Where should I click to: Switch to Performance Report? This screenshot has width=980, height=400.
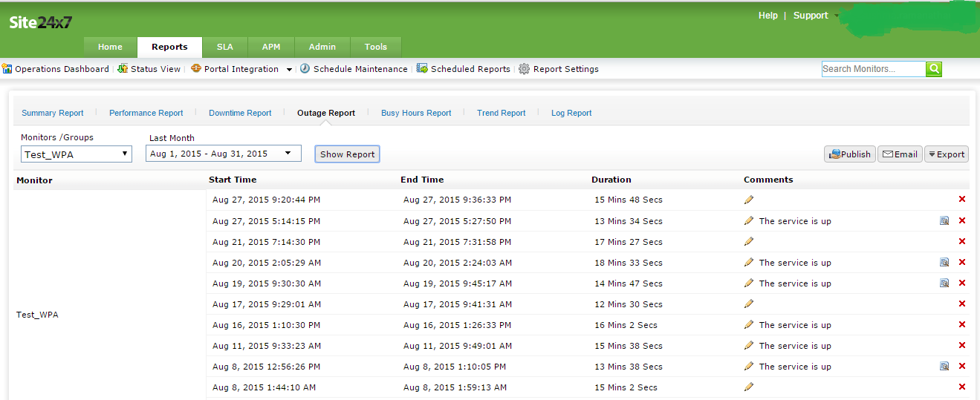(x=146, y=113)
